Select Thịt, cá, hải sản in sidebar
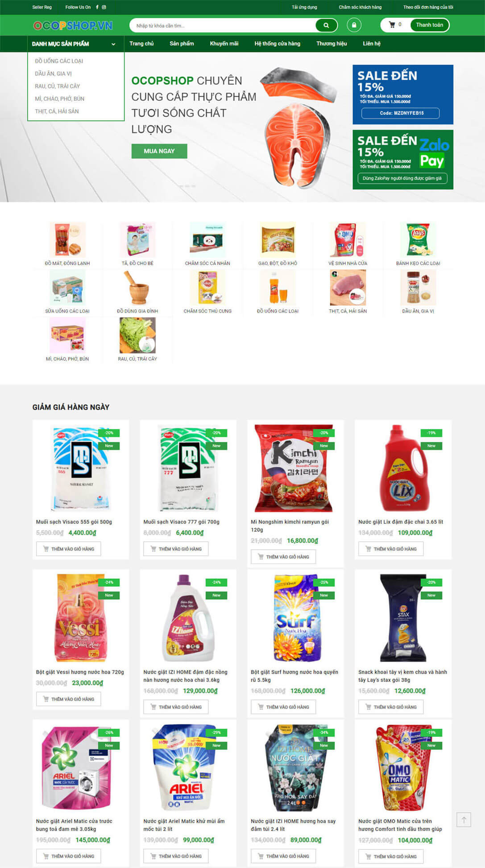Image resolution: width=485 pixels, height=868 pixels. click(57, 111)
